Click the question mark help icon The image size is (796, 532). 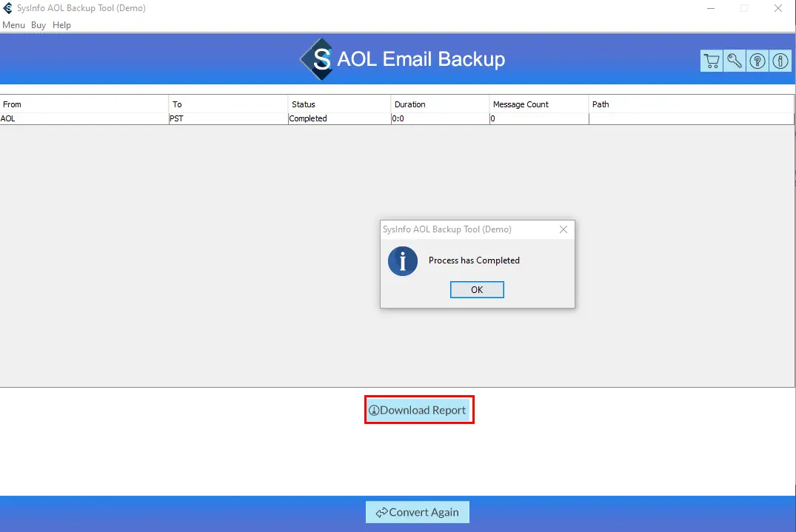tap(757, 61)
